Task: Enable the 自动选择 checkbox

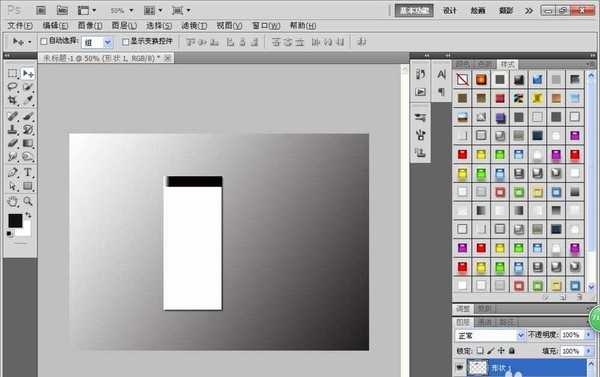Action: [44, 41]
